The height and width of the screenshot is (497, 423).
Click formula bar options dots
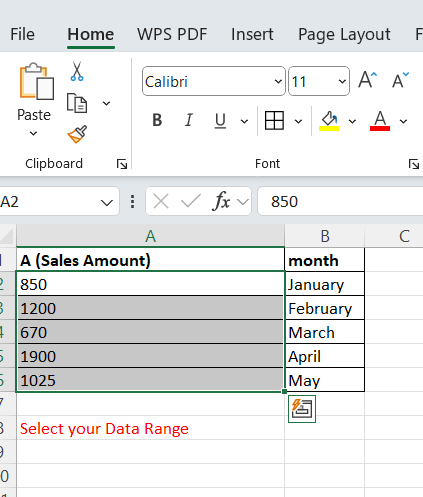pos(133,202)
